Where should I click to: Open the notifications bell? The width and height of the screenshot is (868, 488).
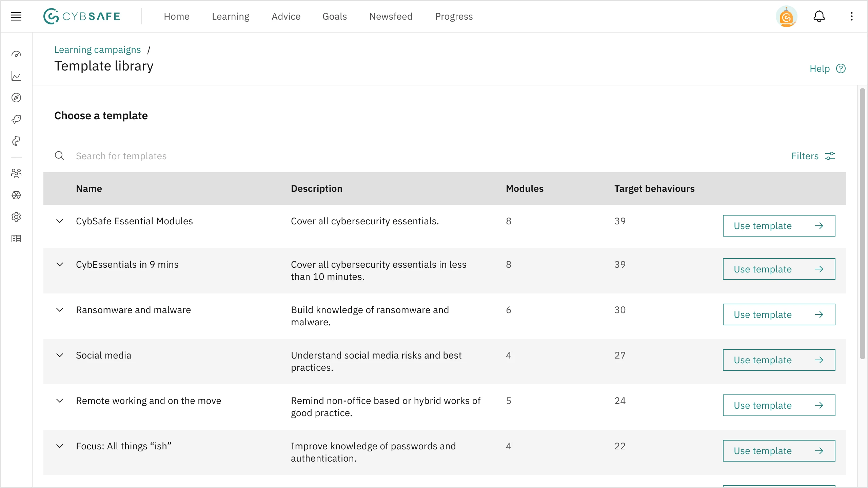click(x=819, y=16)
